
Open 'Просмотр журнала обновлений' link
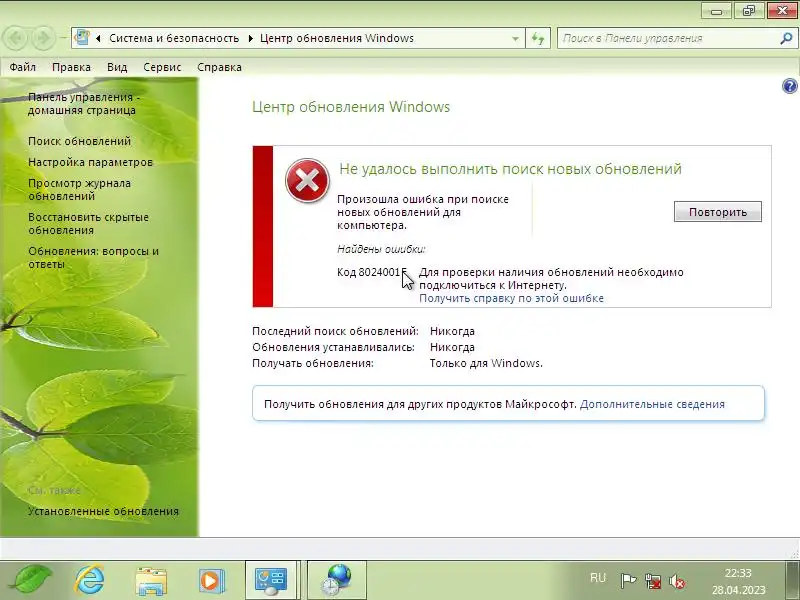point(79,189)
